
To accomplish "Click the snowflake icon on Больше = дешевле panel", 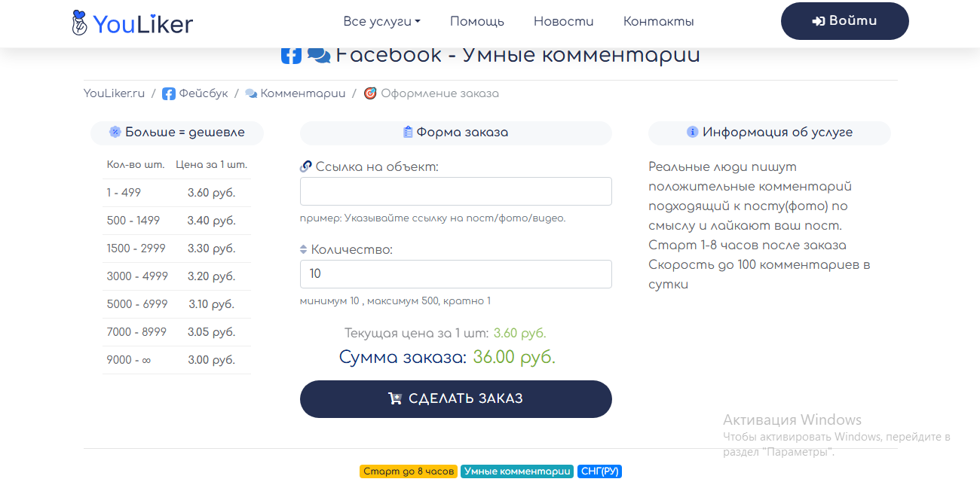I will pos(115,132).
